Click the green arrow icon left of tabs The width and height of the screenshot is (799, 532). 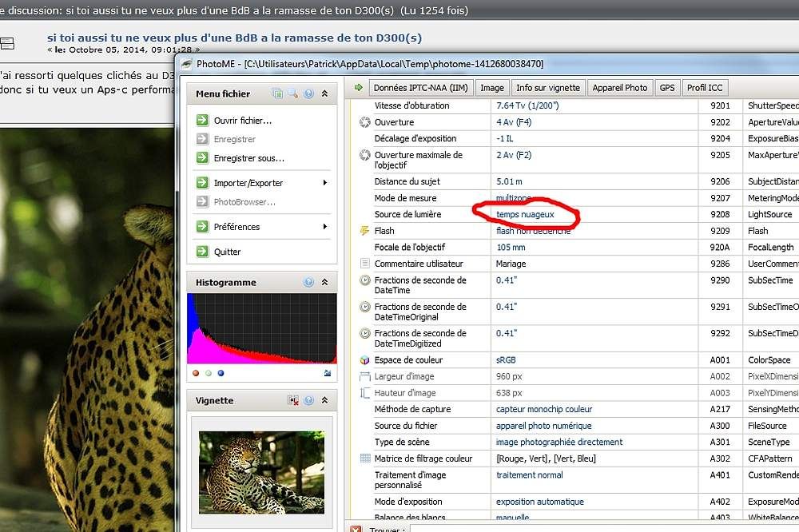click(x=359, y=88)
